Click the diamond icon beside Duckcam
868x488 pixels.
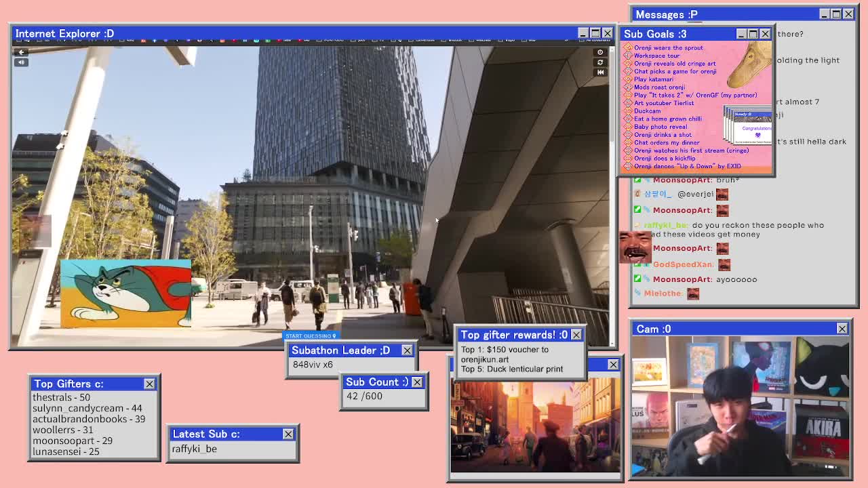coord(628,110)
